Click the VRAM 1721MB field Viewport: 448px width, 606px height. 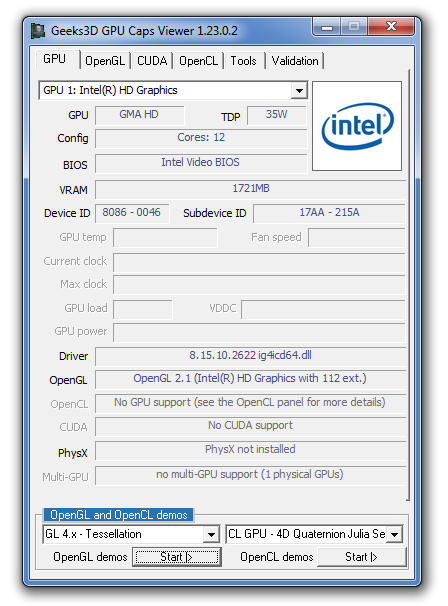click(250, 189)
